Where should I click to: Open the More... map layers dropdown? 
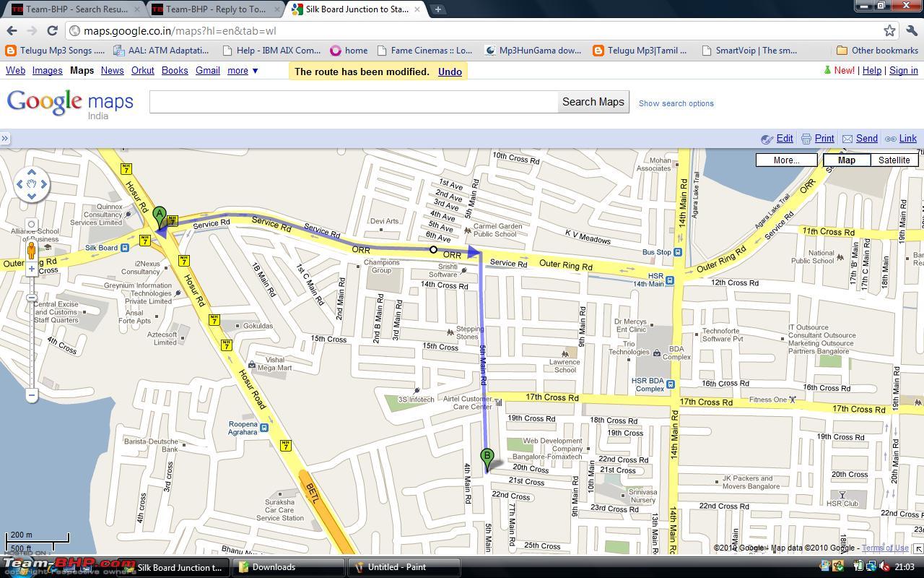pyautogui.click(x=786, y=160)
